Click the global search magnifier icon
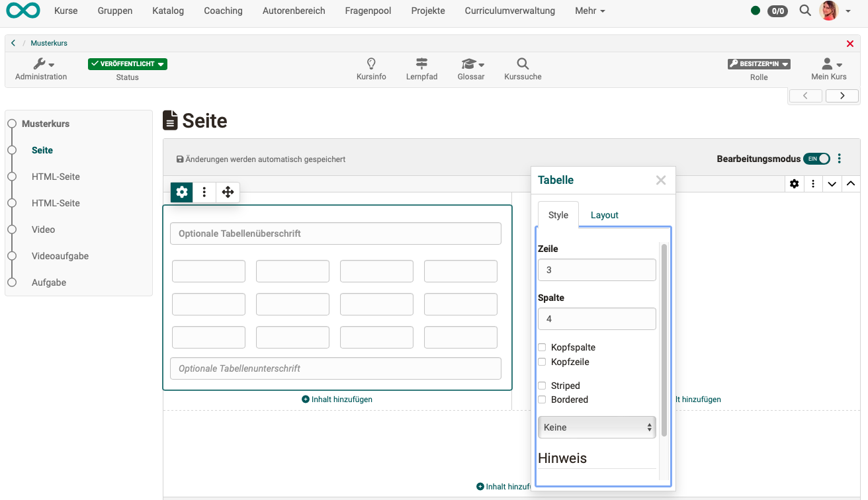 click(x=805, y=11)
